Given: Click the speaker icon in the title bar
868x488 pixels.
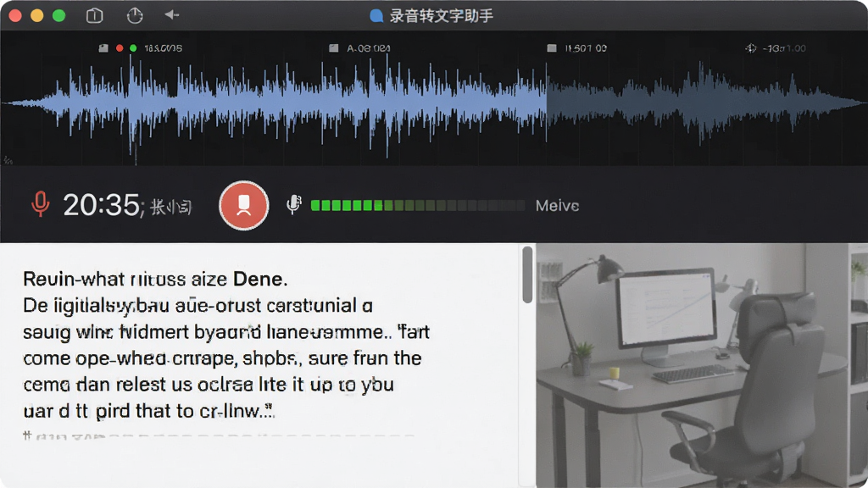Looking at the screenshot, I should tap(171, 15).
